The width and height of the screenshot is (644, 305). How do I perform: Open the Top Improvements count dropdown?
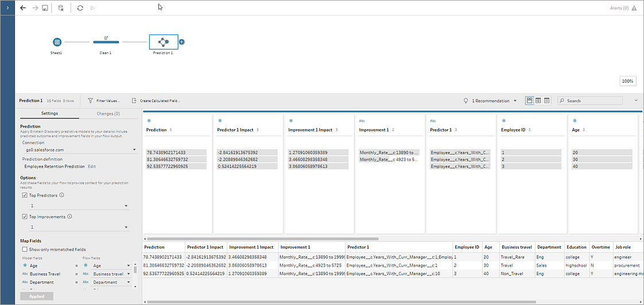79,227
